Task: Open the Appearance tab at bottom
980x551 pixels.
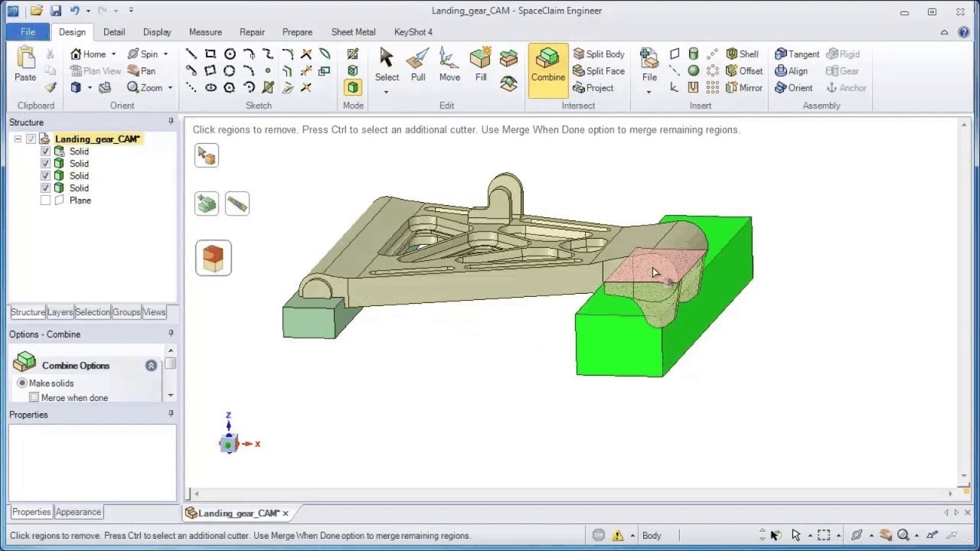Action: click(78, 512)
